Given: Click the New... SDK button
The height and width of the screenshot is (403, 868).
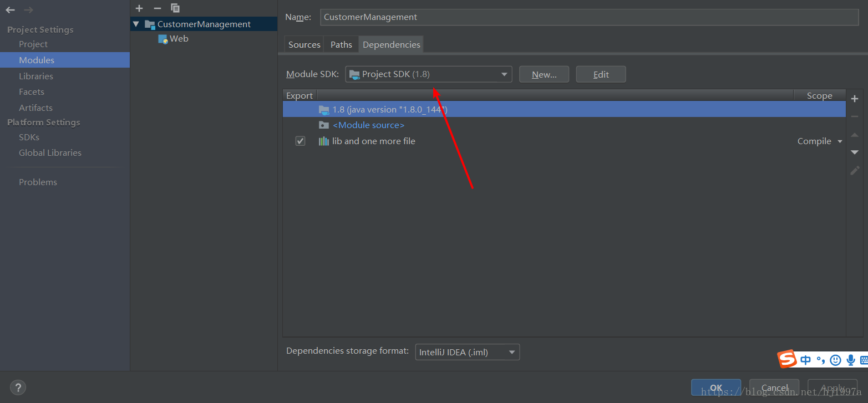Looking at the screenshot, I should click(x=544, y=74).
